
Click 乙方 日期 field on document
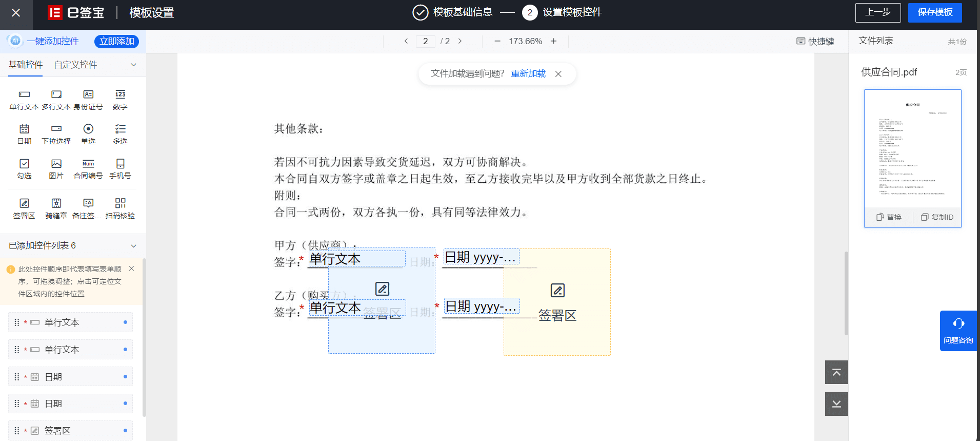point(482,306)
